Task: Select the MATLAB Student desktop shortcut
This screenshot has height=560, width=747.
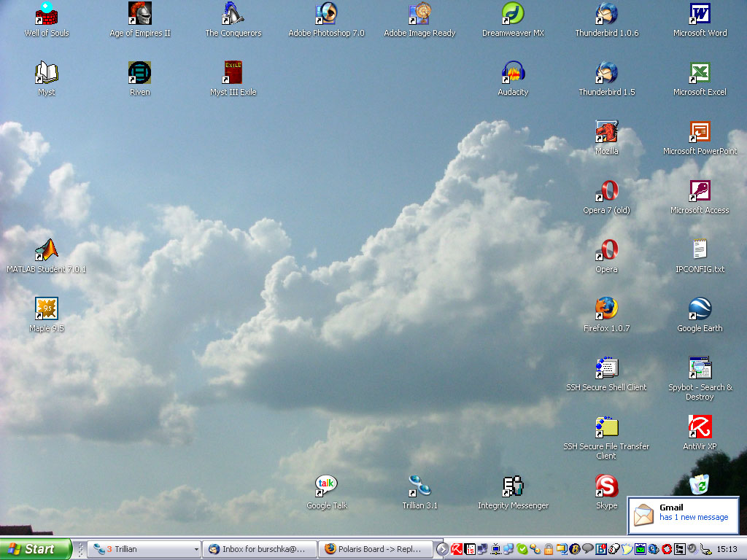Action: (x=46, y=250)
